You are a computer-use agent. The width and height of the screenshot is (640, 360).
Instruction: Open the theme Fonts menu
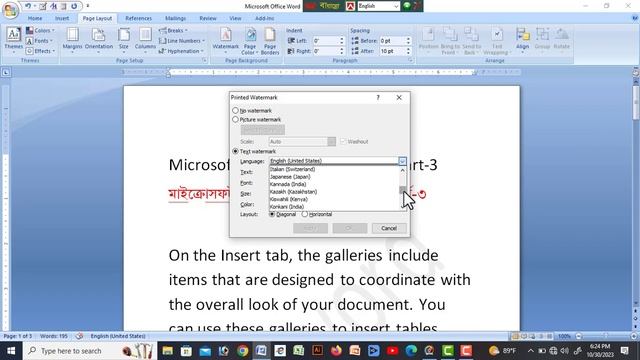(x=39, y=41)
